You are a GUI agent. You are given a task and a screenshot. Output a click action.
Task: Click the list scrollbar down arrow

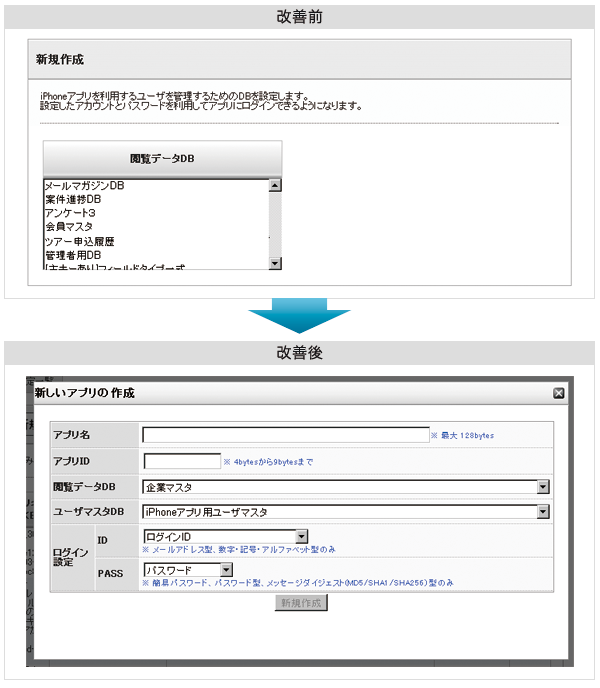tap(275, 263)
